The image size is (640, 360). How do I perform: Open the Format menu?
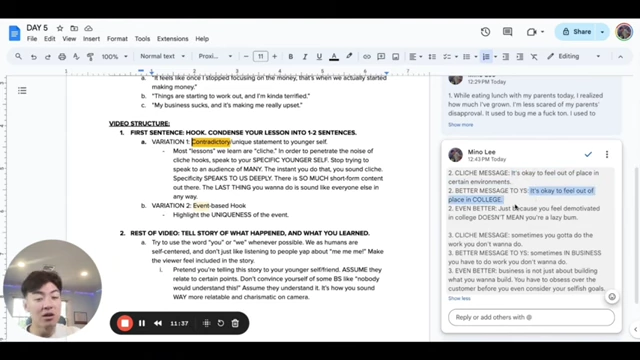(117, 39)
